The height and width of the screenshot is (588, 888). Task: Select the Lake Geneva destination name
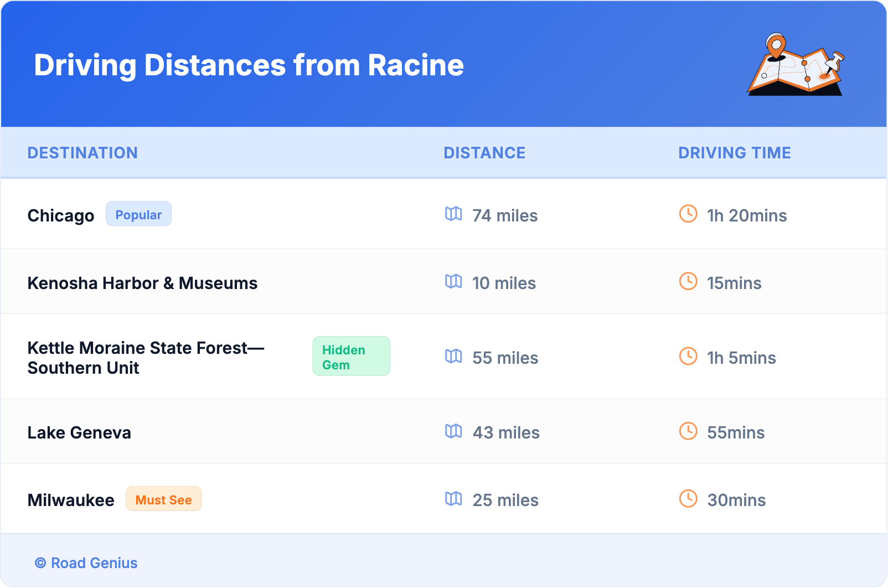(79, 432)
